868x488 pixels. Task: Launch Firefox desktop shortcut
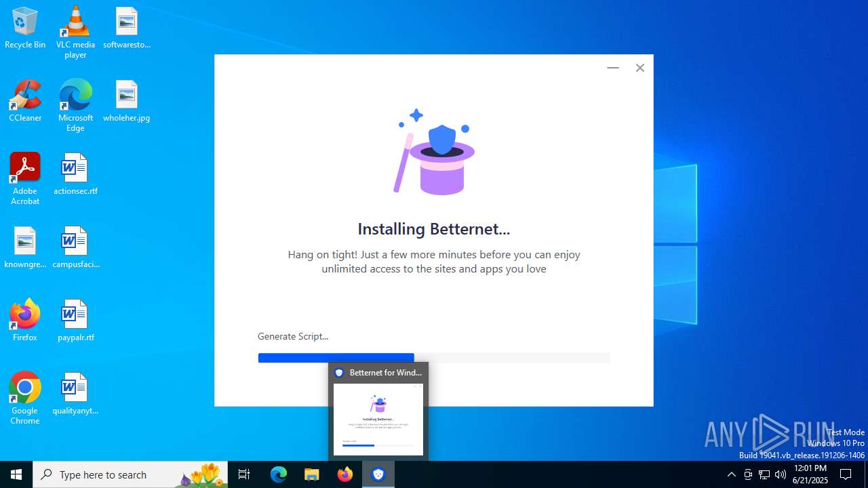[x=25, y=321]
